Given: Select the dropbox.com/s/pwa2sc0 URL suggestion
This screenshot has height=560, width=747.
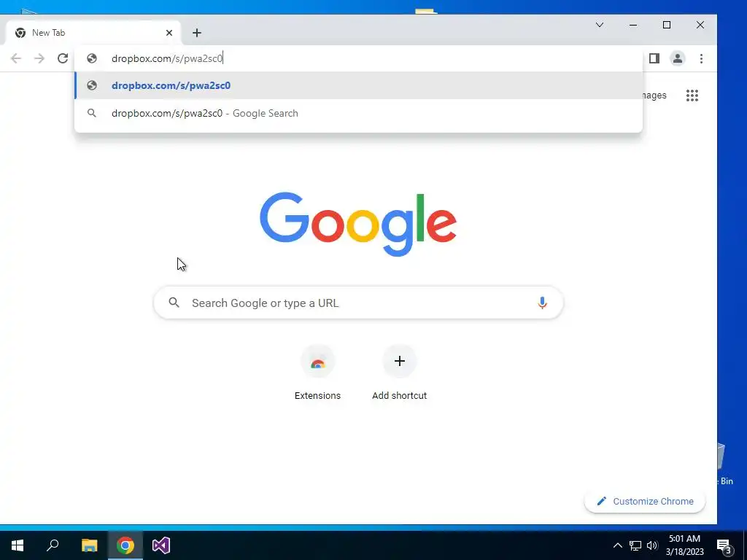Looking at the screenshot, I should point(358,86).
